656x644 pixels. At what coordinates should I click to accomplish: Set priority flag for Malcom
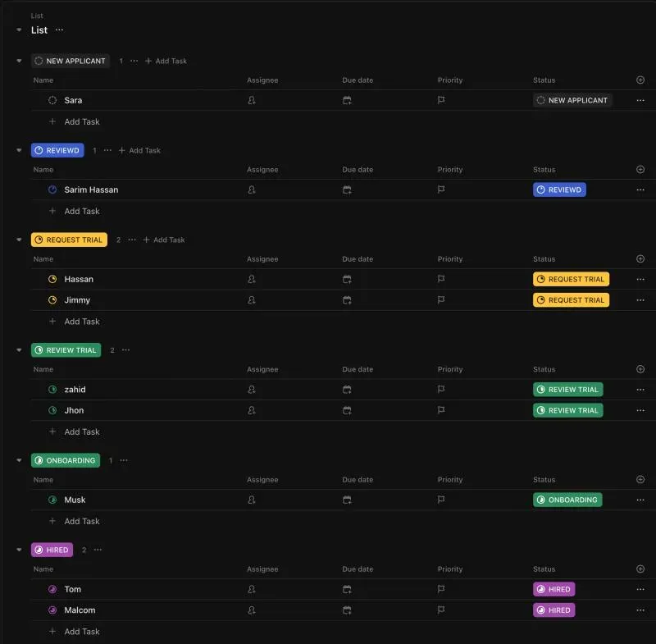click(x=441, y=610)
